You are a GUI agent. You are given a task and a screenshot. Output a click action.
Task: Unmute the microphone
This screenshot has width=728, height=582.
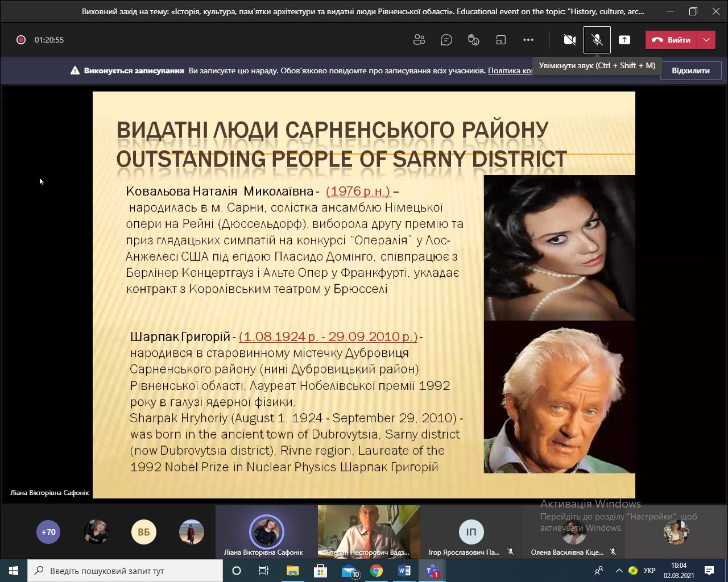tap(597, 40)
